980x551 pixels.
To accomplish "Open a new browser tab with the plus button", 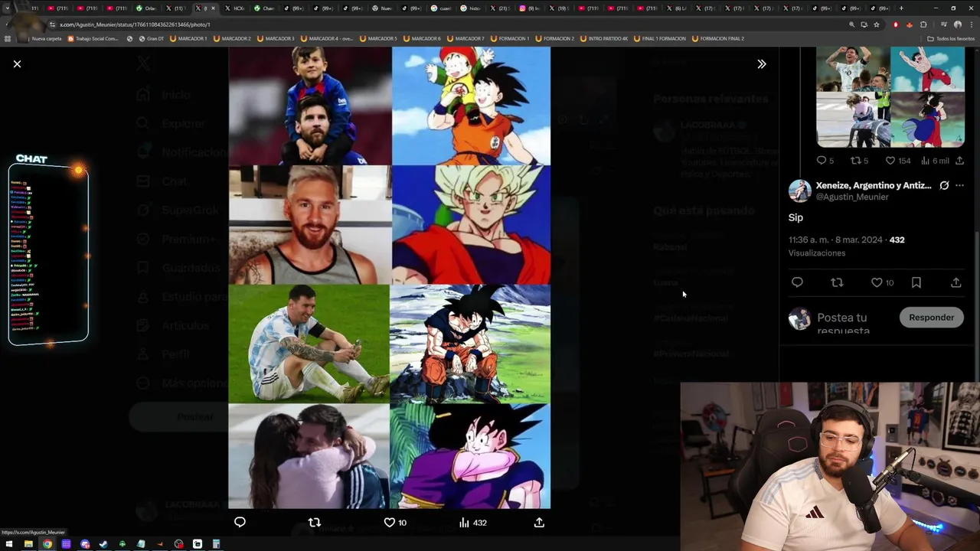I will tap(900, 8).
